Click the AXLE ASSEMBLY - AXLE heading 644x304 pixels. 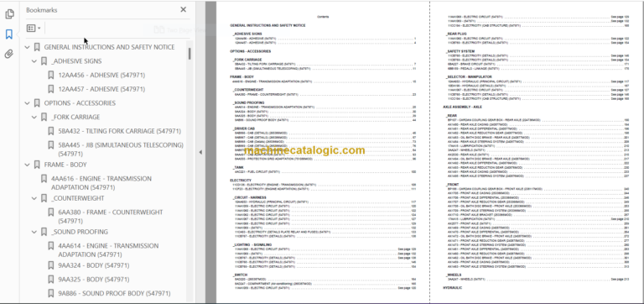(x=462, y=107)
